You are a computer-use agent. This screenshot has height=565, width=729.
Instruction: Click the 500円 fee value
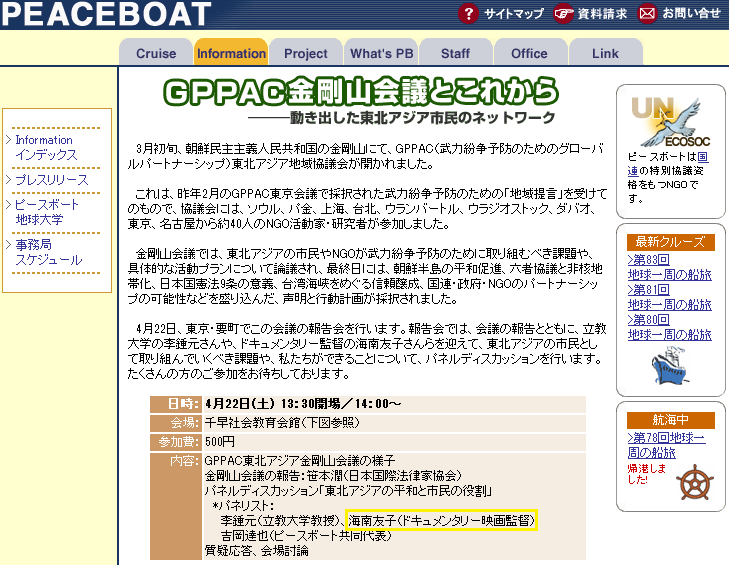220,441
